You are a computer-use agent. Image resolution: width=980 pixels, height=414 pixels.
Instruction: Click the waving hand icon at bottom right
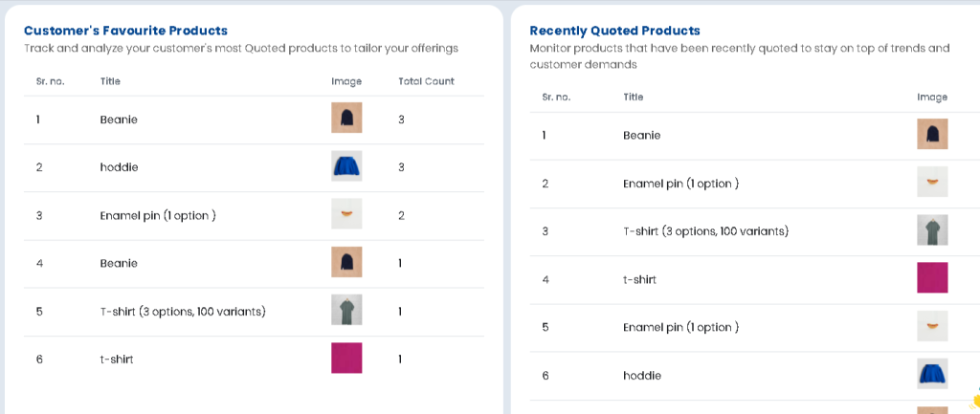(975, 400)
